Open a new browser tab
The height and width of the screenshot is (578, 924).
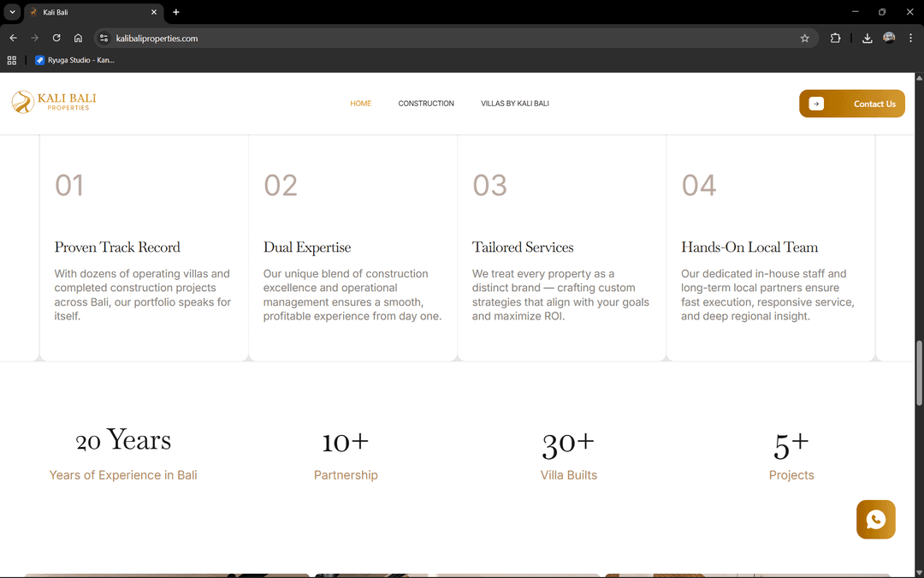176,12
